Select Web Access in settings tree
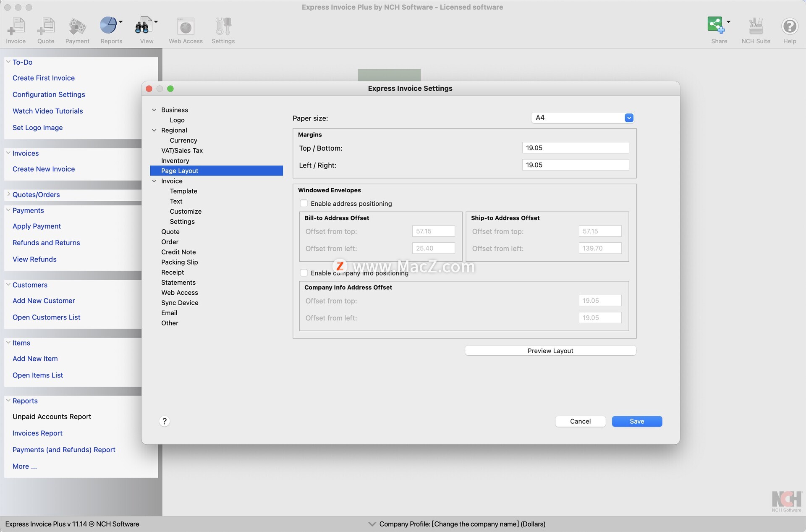This screenshot has height=532, width=806. click(180, 293)
